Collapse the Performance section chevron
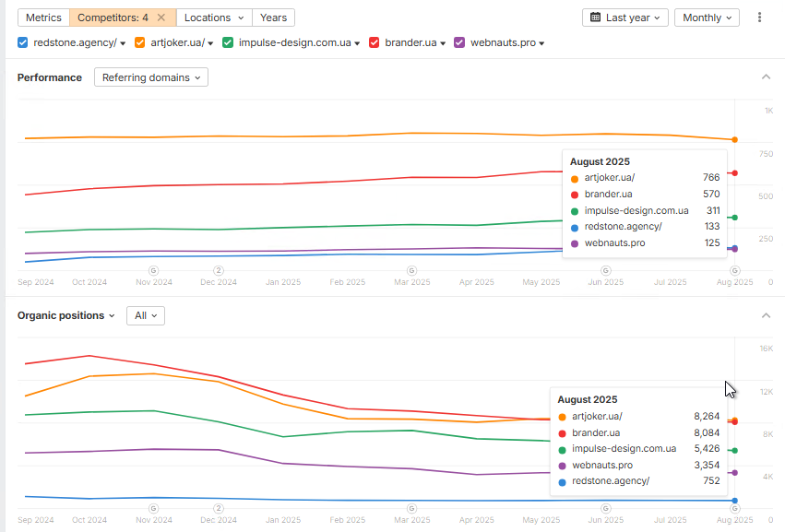 766,77
